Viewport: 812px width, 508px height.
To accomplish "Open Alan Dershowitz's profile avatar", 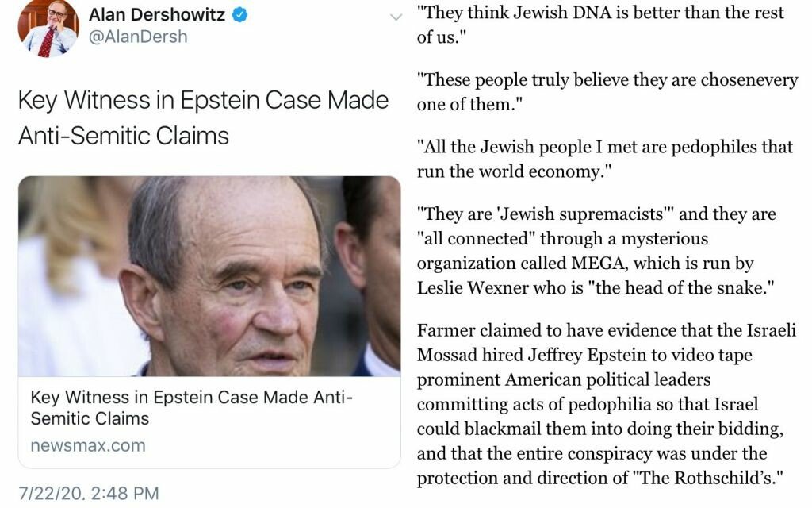I will 48,27.
